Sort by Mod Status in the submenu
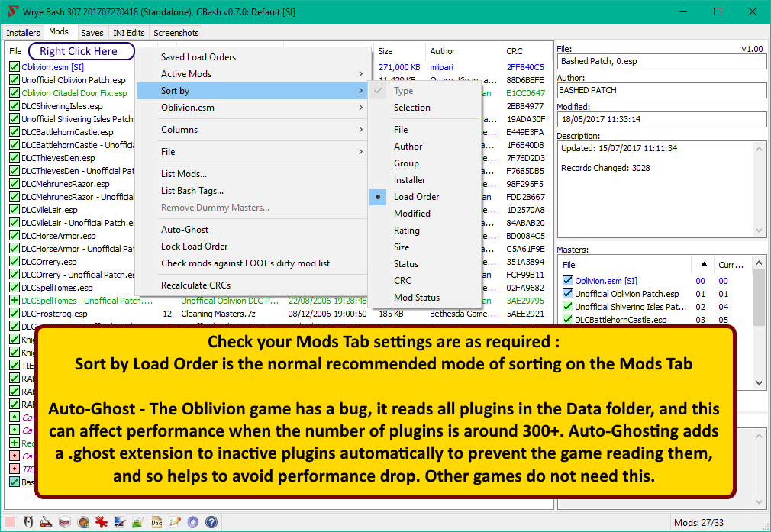Viewport: 771px width, 532px height. pyautogui.click(x=425, y=298)
